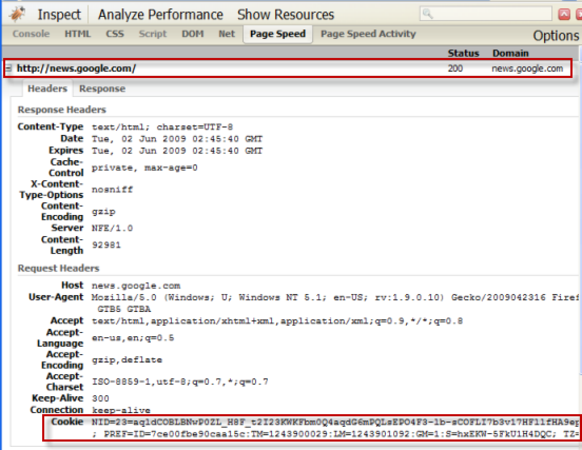Click Accept-Charset value ISO-8859-1,utf-8
This screenshot has height=450, width=582.
(x=180, y=382)
